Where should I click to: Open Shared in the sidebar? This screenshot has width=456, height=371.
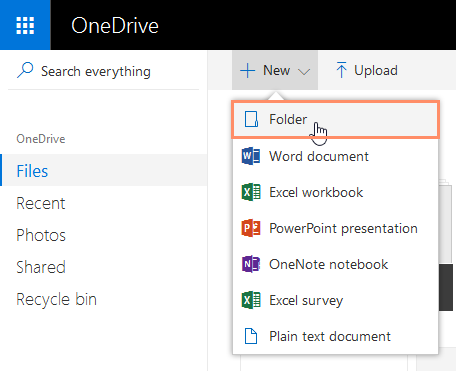(x=104, y=267)
